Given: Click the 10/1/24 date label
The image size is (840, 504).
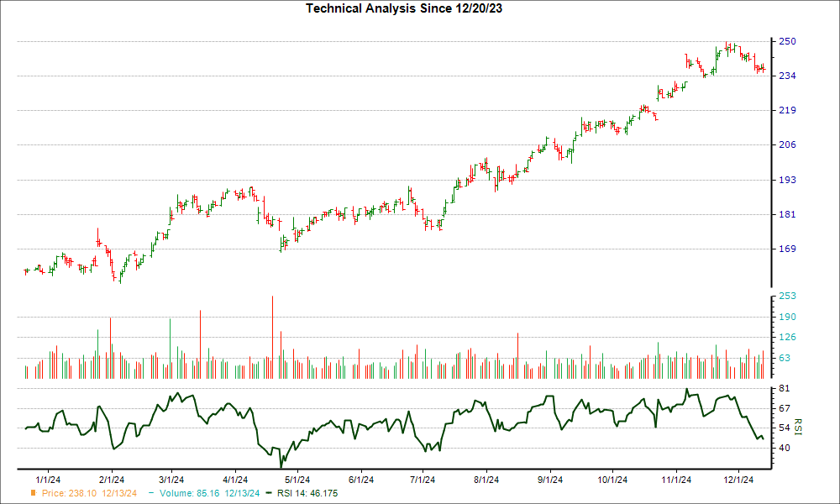Looking at the screenshot, I should pos(612,480).
